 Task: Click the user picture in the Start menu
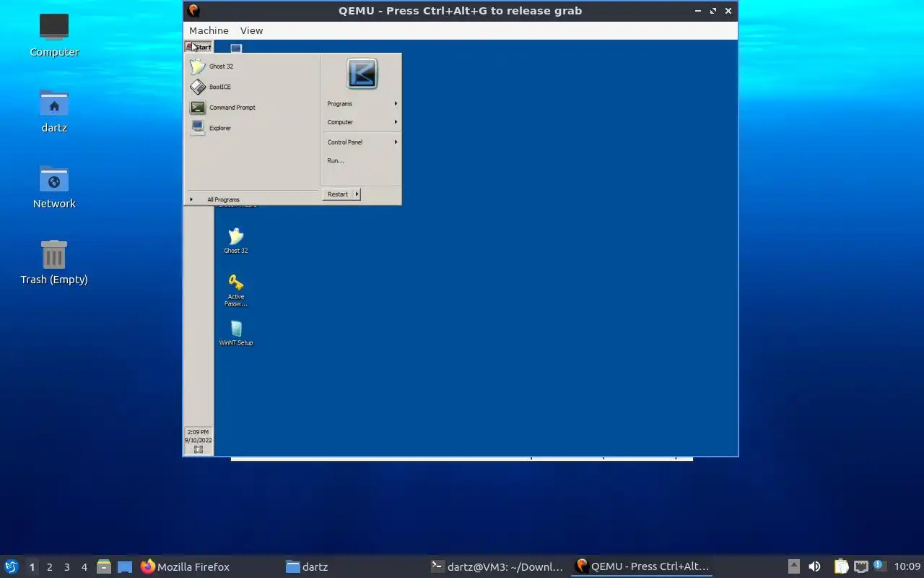362,74
